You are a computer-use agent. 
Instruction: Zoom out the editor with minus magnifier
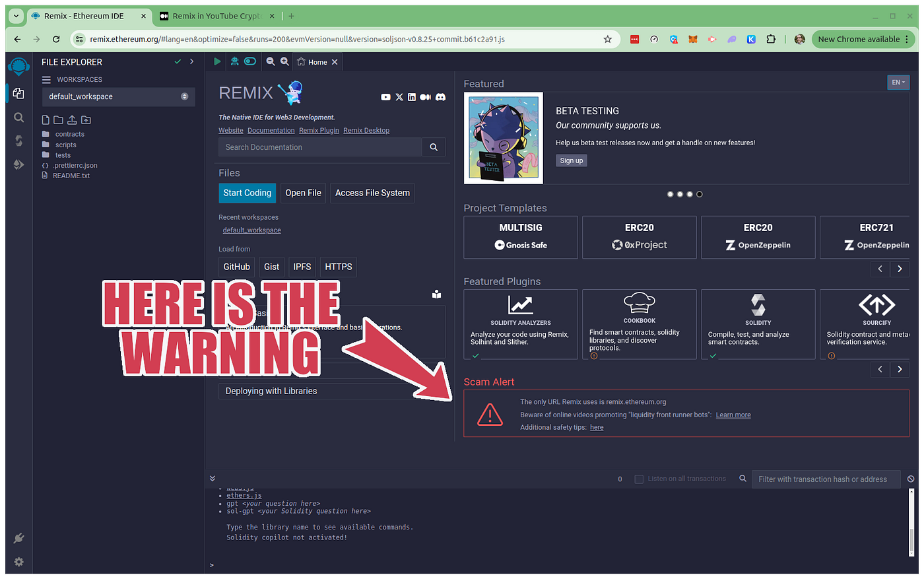pyautogui.click(x=271, y=61)
